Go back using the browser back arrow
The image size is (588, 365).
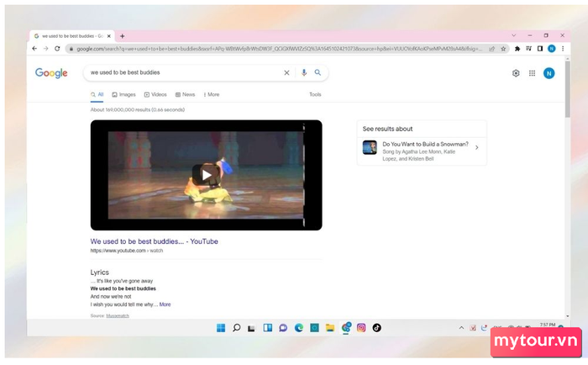point(34,49)
